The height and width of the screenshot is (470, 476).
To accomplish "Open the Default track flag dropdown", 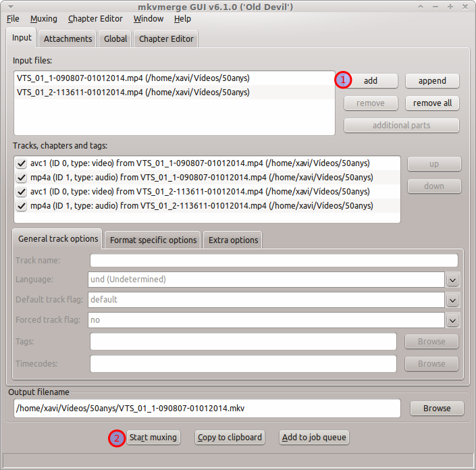I will (452, 301).
